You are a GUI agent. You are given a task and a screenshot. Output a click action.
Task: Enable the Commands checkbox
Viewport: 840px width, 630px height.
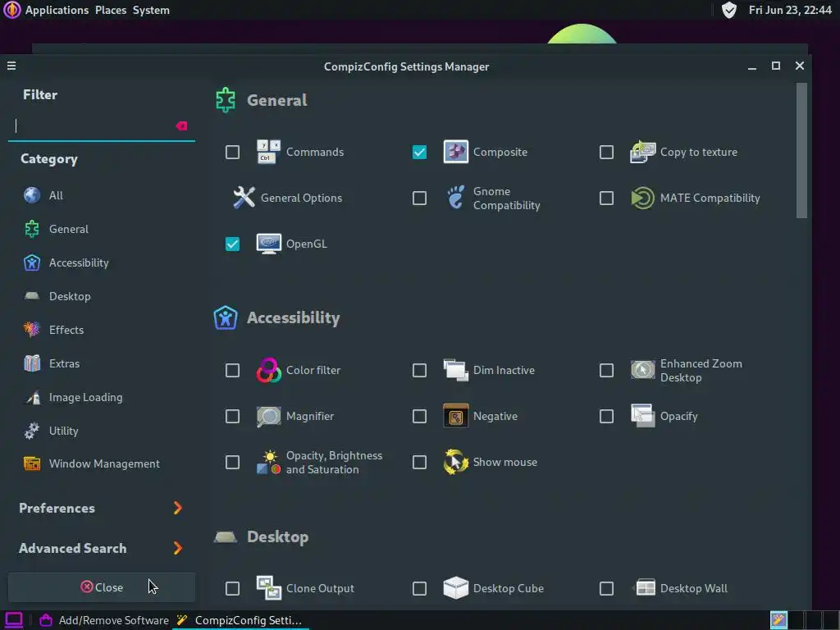pyautogui.click(x=232, y=152)
